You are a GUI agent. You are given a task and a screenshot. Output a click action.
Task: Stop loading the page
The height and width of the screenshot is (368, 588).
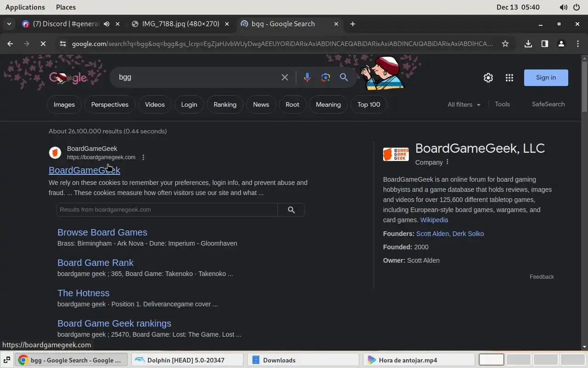[x=43, y=44]
